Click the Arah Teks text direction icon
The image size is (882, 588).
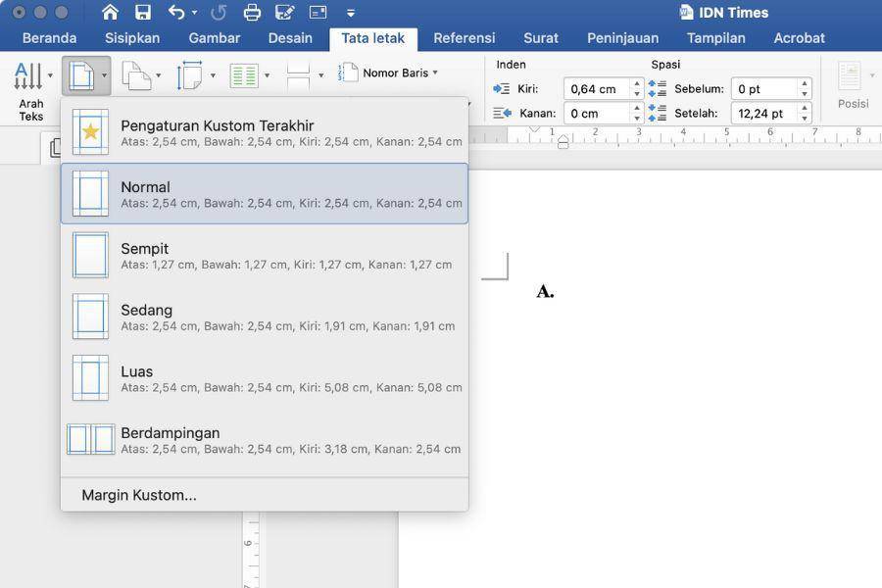[x=28, y=75]
